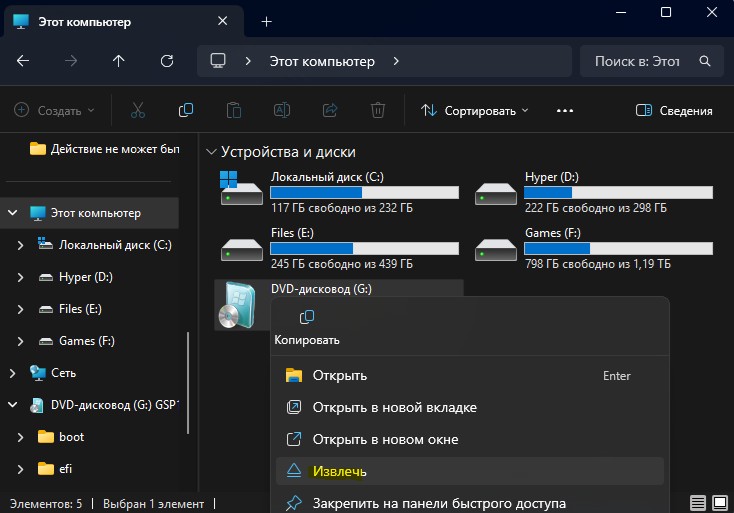The height and width of the screenshot is (513, 734).
Task: Open the three-dot more options menu
Action: pyautogui.click(x=565, y=111)
